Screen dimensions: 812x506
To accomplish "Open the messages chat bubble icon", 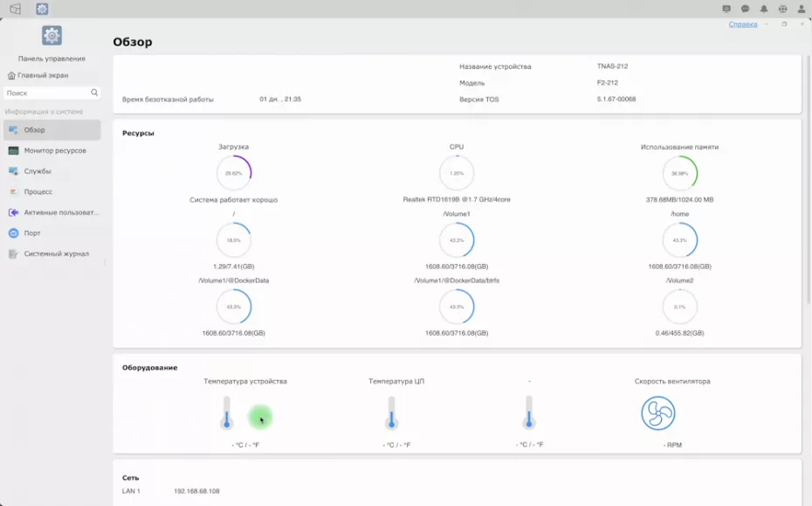I will [x=745, y=9].
